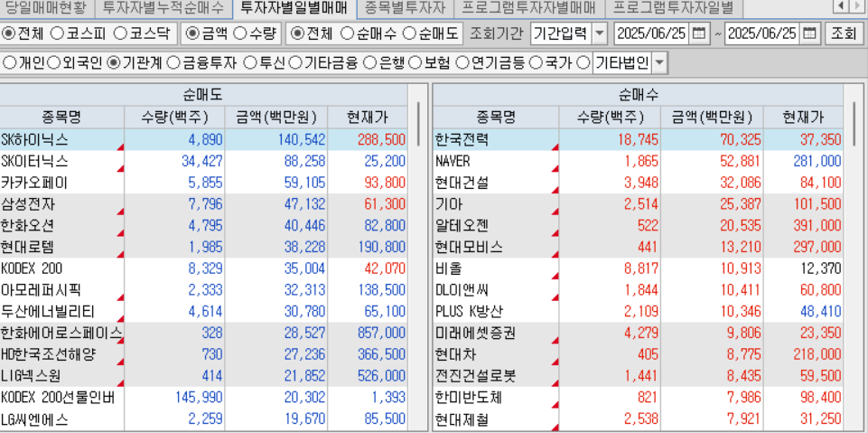Select the 카카오페이 row
868x433 pixels.
point(203,183)
